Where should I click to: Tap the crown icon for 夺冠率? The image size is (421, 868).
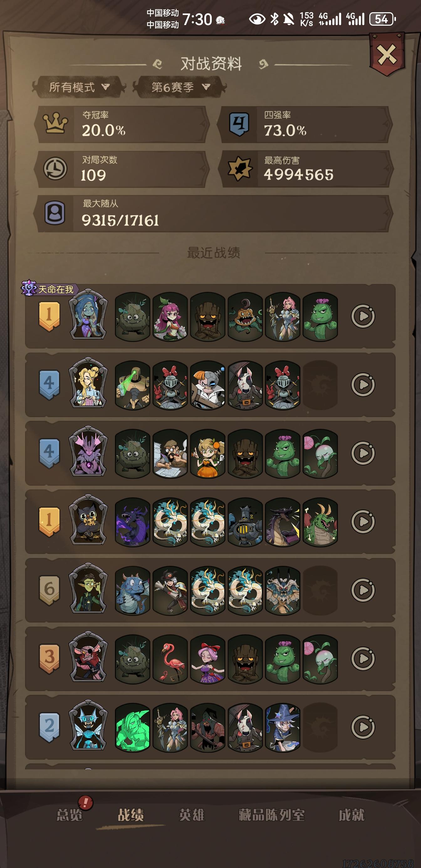tap(55, 123)
